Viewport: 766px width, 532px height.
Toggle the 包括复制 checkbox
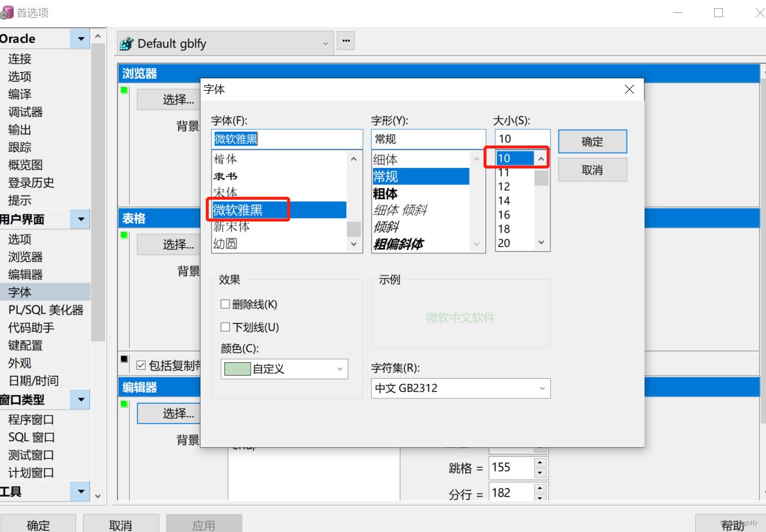click(141, 365)
